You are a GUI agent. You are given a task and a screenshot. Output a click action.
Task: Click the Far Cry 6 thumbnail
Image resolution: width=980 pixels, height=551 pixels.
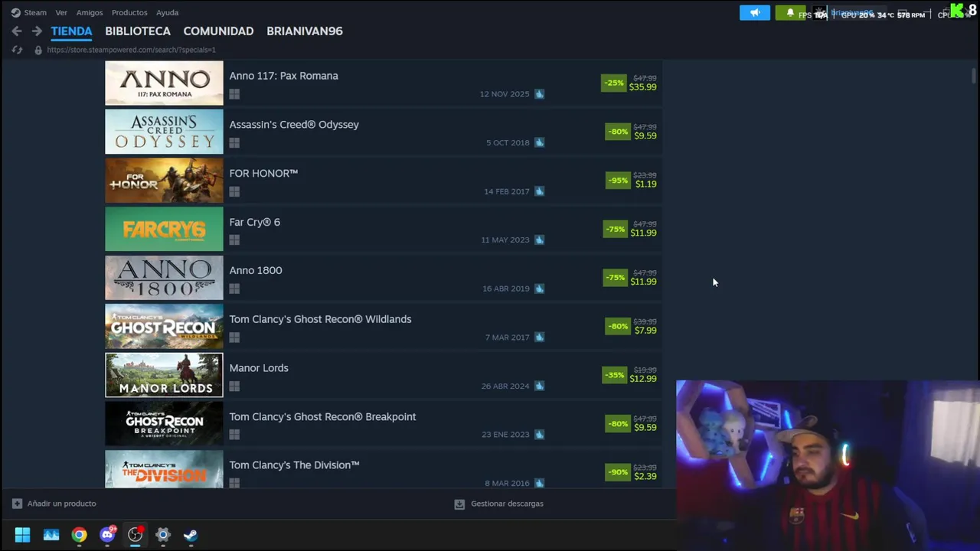coord(164,229)
